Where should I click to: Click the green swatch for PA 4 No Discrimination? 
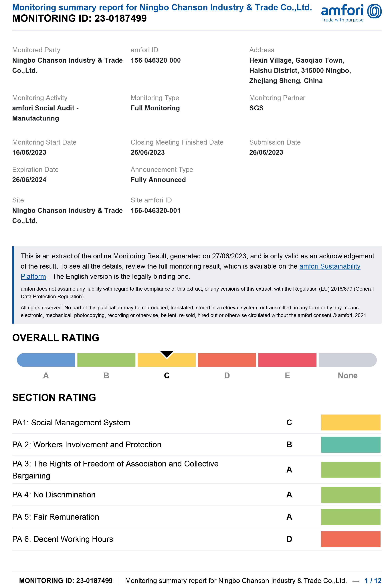point(351,495)
